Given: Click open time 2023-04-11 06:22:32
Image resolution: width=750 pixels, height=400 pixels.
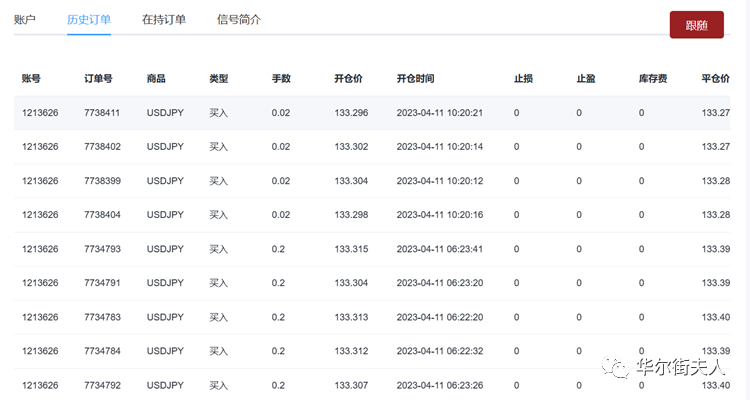Looking at the screenshot, I should point(440,351).
